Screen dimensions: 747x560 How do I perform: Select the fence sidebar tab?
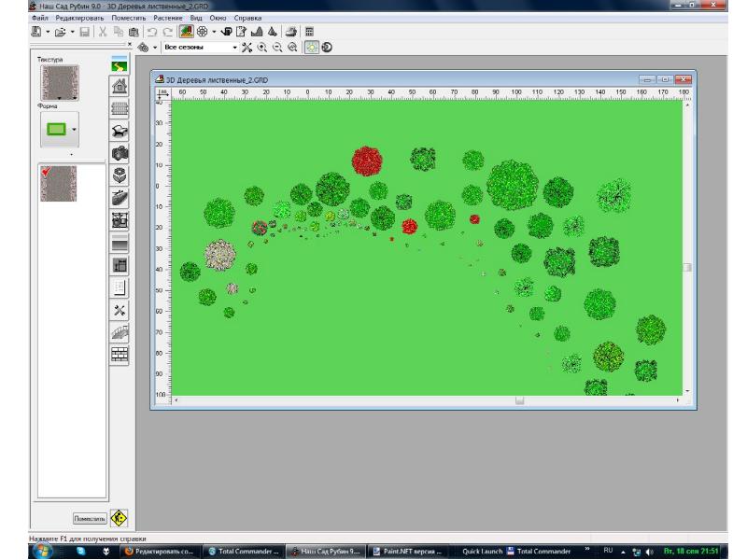pyautogui.click(x=120, y=108)
